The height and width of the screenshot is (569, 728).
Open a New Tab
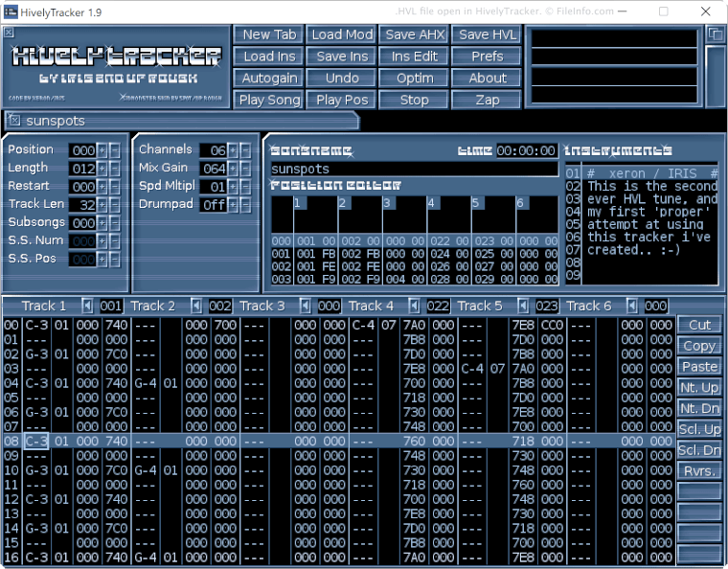coord(269,34)
